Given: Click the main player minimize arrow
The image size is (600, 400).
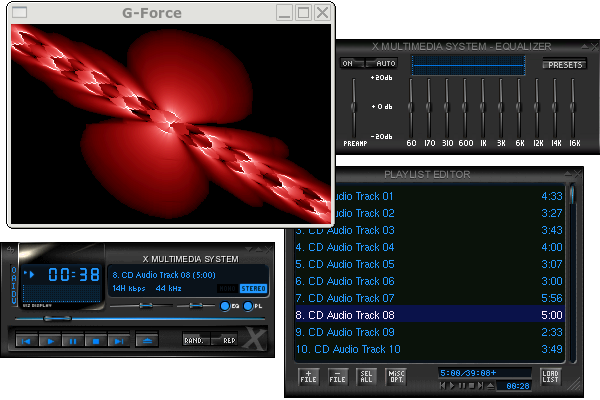Looking at the screenshot, I should pos(249,250).
